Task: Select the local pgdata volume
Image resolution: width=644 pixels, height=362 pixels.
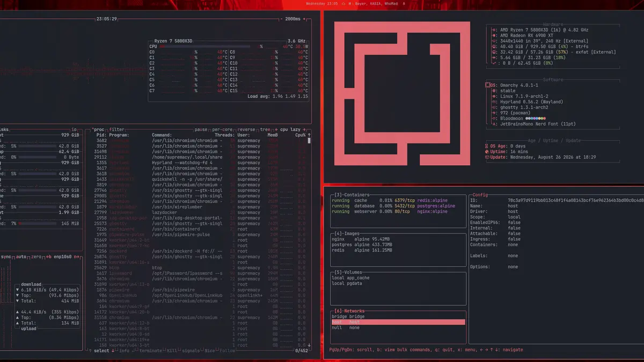Action: tap(398, 283)
